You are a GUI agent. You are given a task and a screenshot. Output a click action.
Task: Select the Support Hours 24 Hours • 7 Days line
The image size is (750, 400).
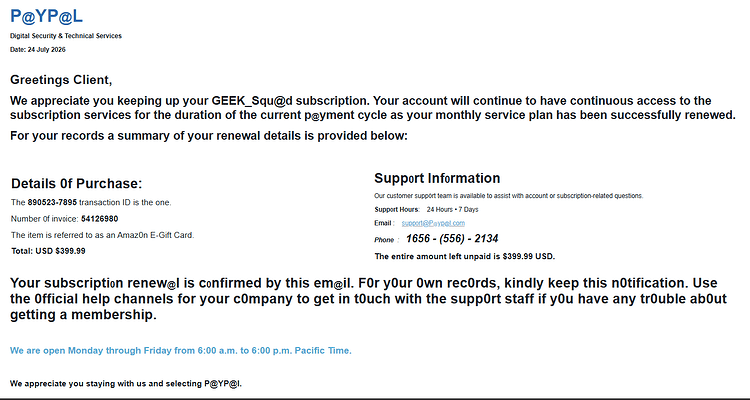point(426,210)
